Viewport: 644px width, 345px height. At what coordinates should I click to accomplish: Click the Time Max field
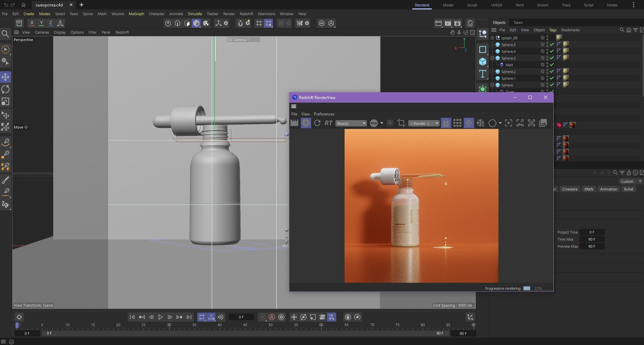tap(592, 239)
